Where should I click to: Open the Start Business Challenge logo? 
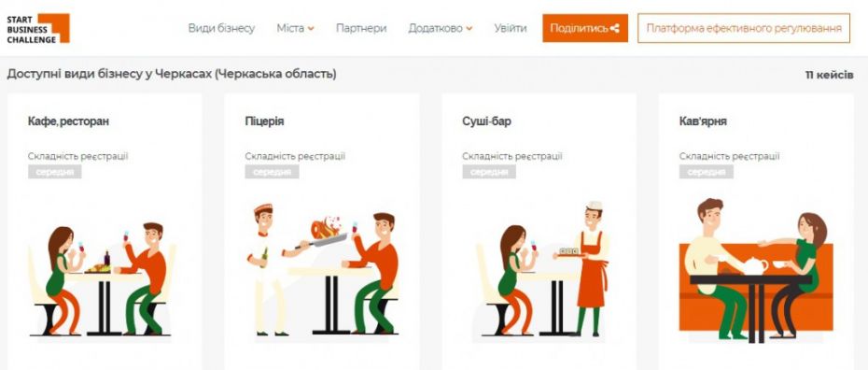38,28
